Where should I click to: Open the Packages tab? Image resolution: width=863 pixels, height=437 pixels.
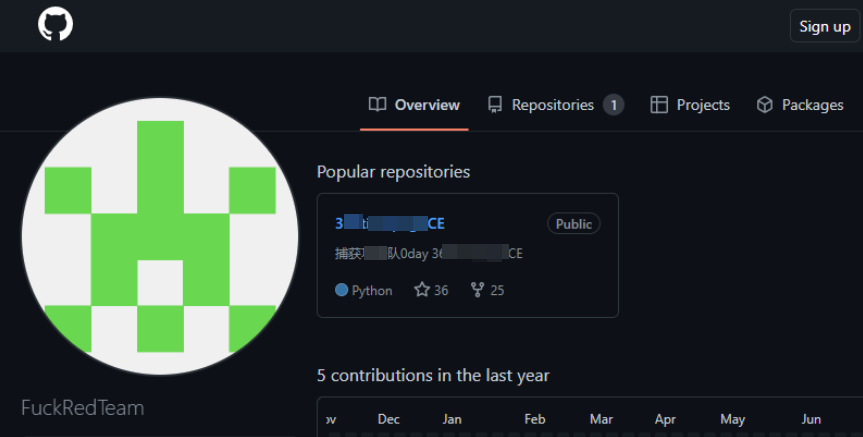point(800,105)
